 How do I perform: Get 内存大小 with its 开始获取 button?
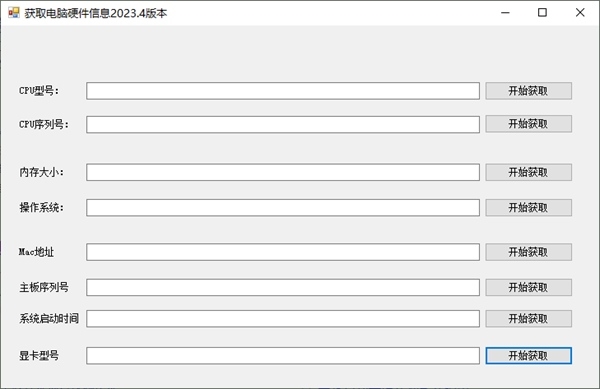[x=528, y=172]
